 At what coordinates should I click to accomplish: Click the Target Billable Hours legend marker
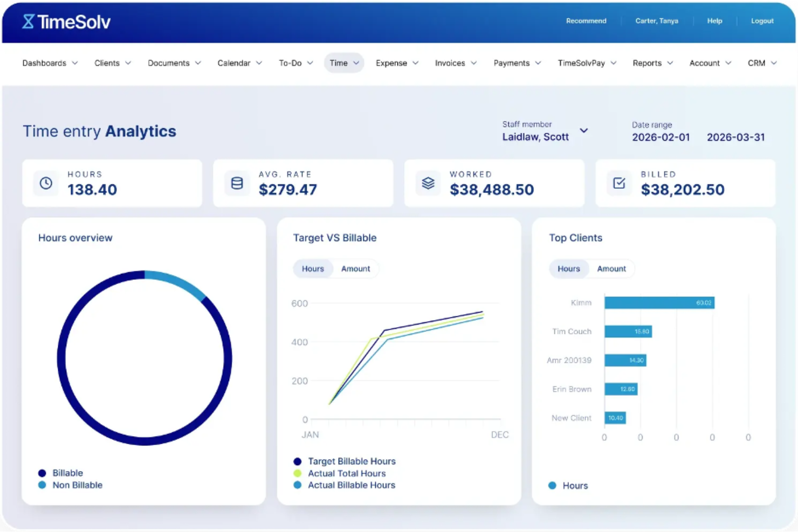pos(297,461)
